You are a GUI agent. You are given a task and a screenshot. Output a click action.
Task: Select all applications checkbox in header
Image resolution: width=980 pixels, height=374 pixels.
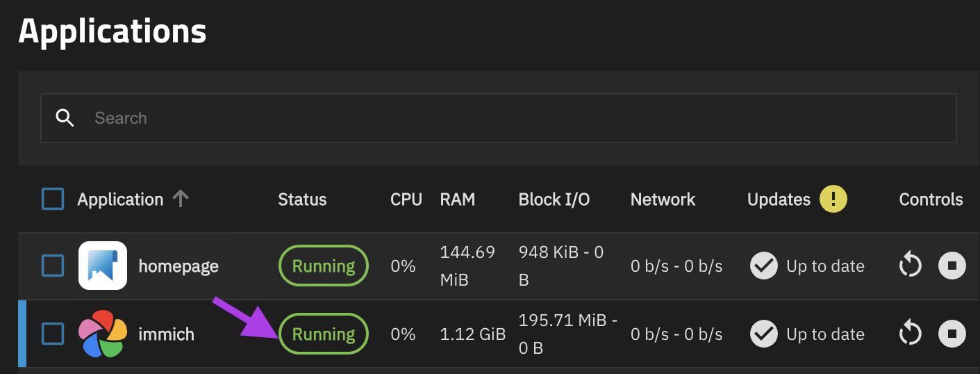point(53,200)
